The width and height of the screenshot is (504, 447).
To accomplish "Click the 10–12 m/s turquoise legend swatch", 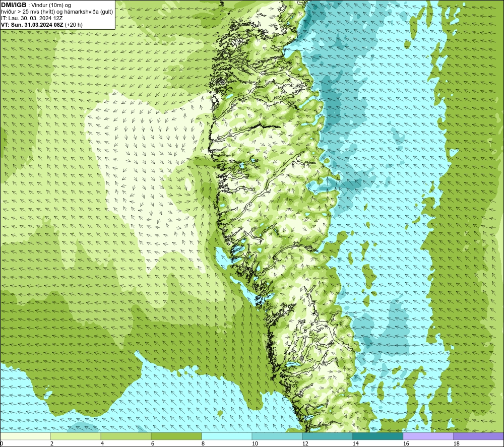I will point(277,436).
